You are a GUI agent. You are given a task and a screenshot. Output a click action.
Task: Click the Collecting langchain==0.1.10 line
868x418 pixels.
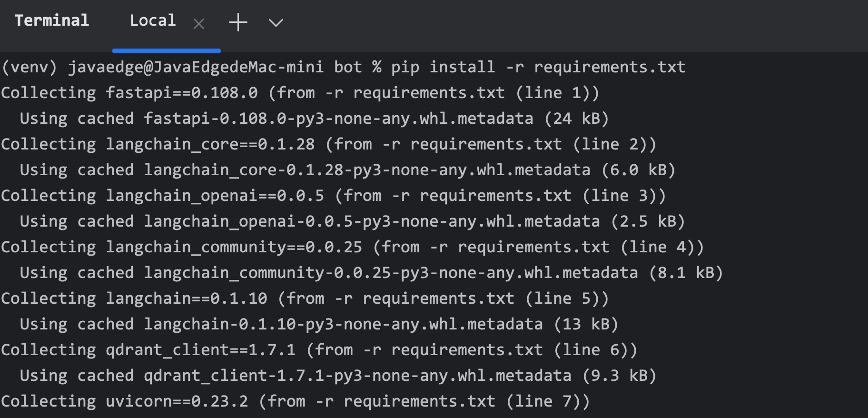click(305, 299)
